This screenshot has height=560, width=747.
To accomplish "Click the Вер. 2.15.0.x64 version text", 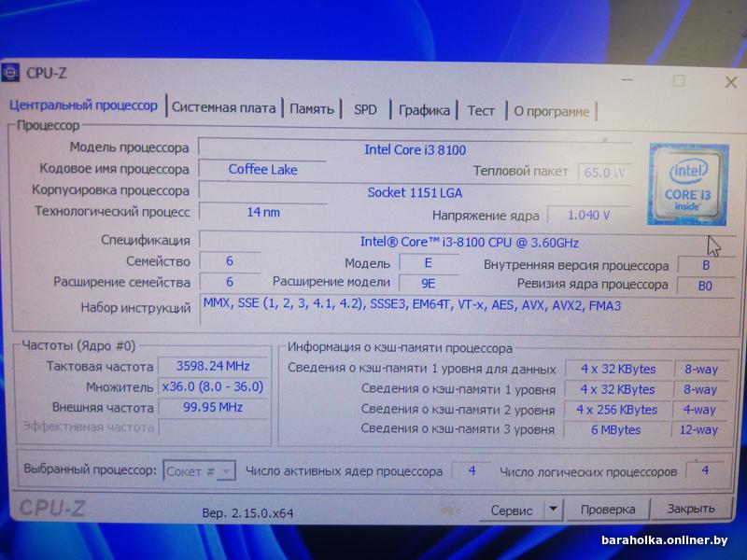I will pyautogui.click(x=247, y=513).
